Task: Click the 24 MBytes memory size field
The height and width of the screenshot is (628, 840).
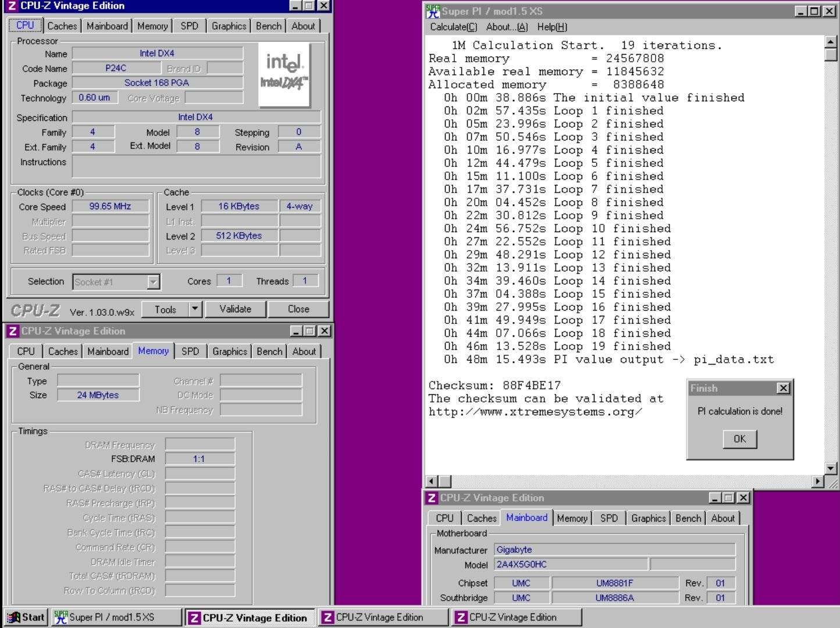Action: coord(98,395)
